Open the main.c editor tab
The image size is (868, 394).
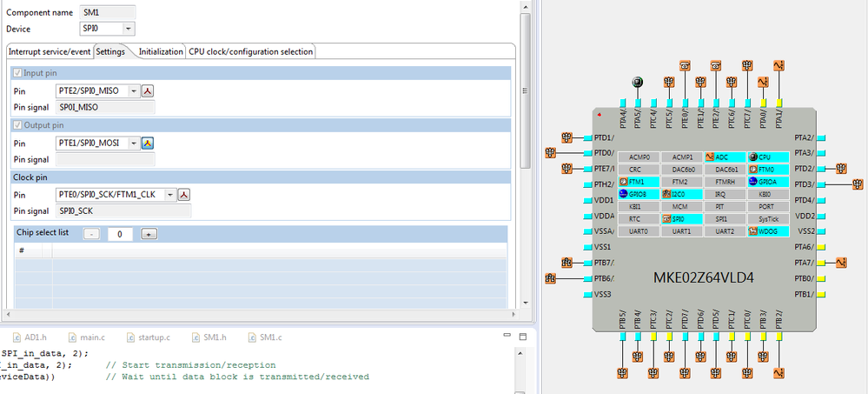tap(86, 337)
